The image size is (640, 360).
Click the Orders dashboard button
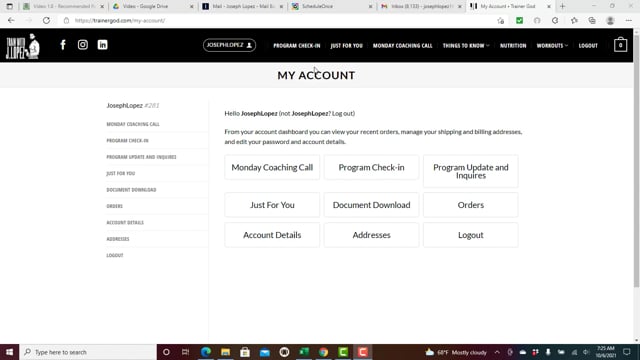(x=471, y=205)
